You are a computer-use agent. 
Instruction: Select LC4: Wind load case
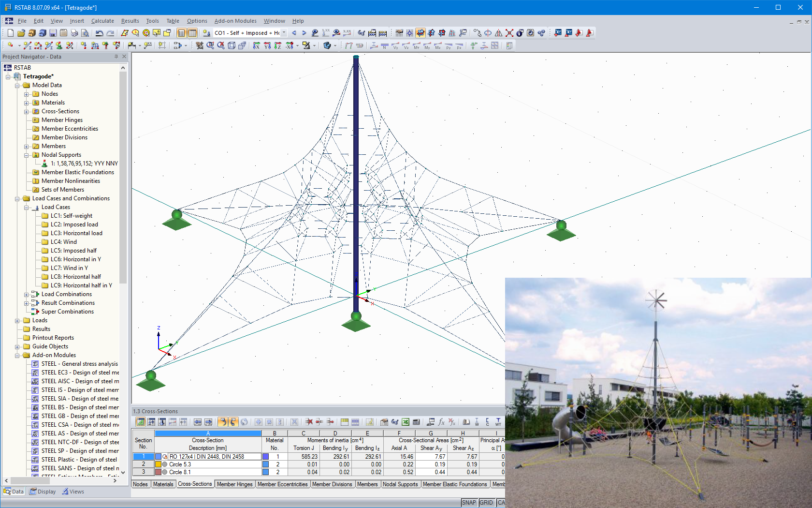coord(64,242)
